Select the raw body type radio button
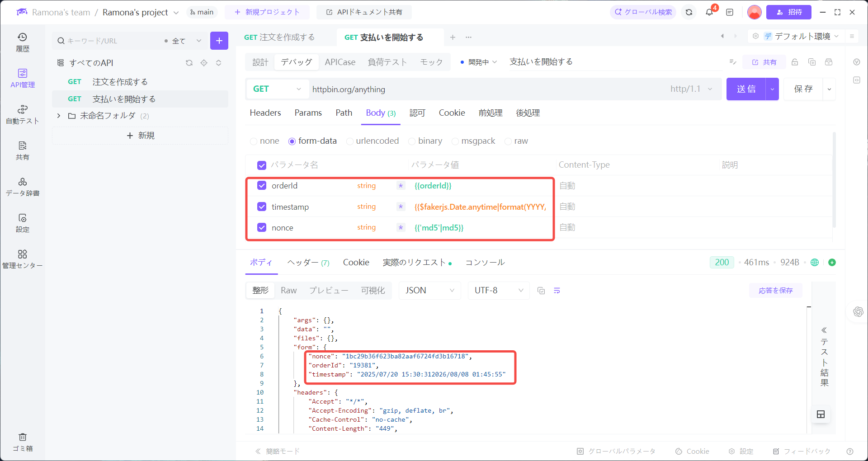This screenshot has width=868, height=461. (x=507, y=141)
